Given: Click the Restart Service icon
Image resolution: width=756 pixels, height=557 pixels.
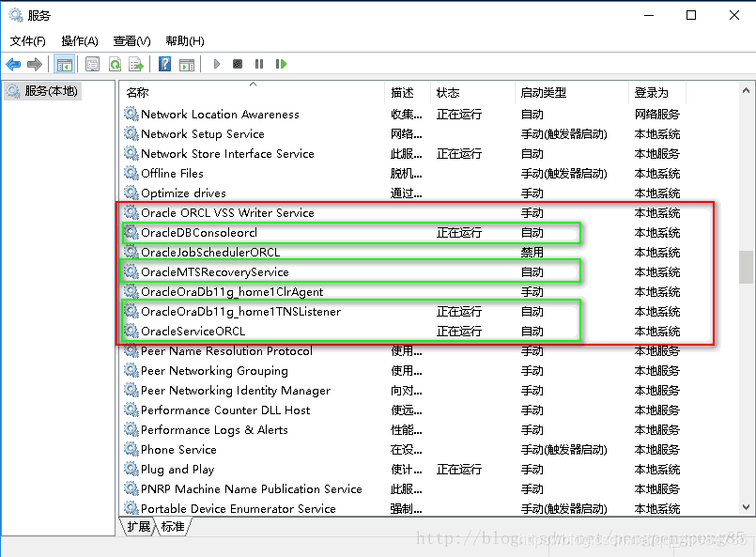Looking at the screenshot, I should click(281, 64).
